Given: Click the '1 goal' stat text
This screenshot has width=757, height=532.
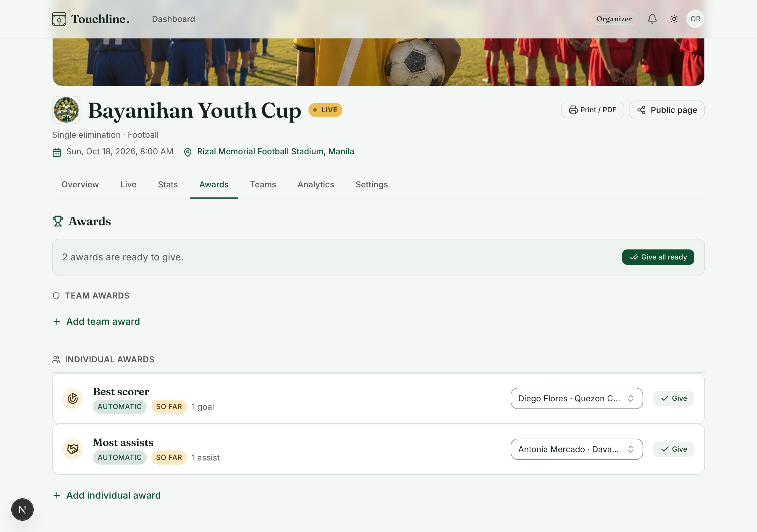Looking at the screenshot, I should (x=203, y=407).
